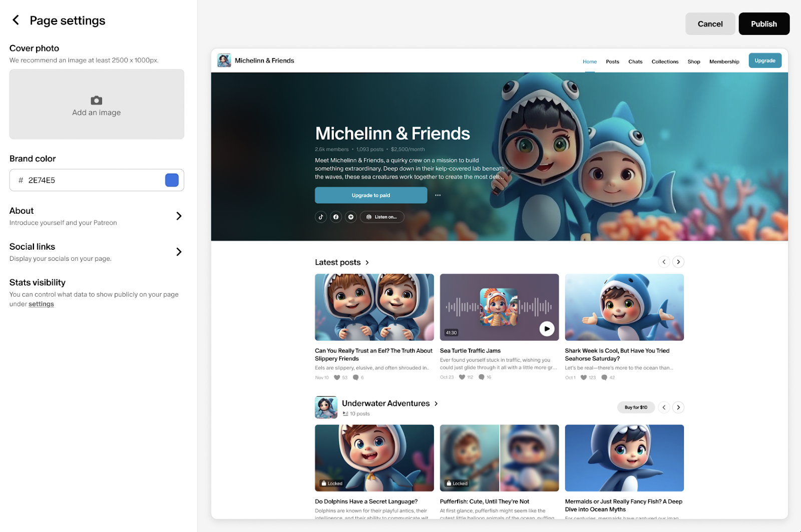Click 'Can You Really Trust an Eel?' title
Image resolution: width=801 pixels, height=532 pixels.
[373, 355]
